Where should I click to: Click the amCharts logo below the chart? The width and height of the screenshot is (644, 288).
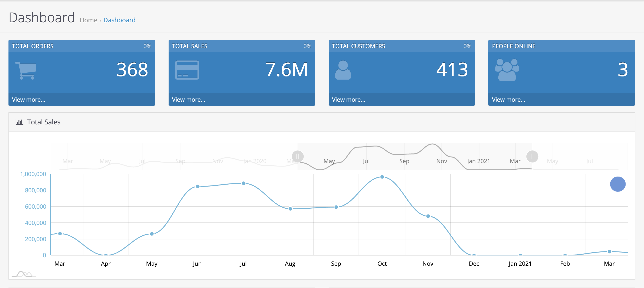23,274
